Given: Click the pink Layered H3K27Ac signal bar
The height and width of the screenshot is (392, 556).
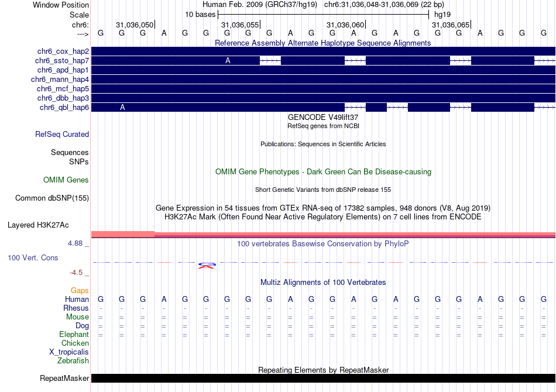Looking at the screenshot, I should (x=324, y=234).
